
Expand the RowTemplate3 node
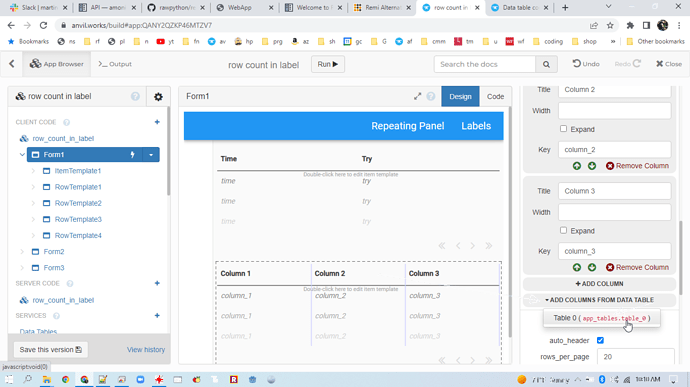[x=33, y=219]
